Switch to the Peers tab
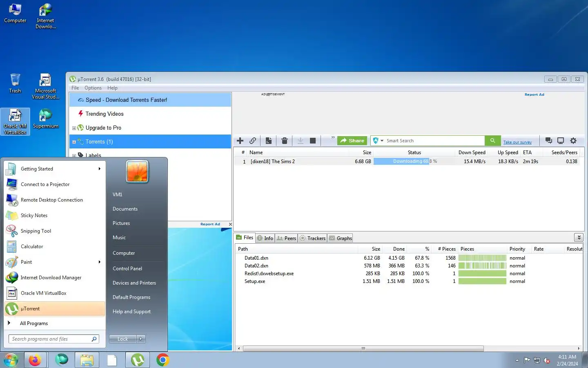The height and width of the screenshot is (368, 588). click(286, 238)
